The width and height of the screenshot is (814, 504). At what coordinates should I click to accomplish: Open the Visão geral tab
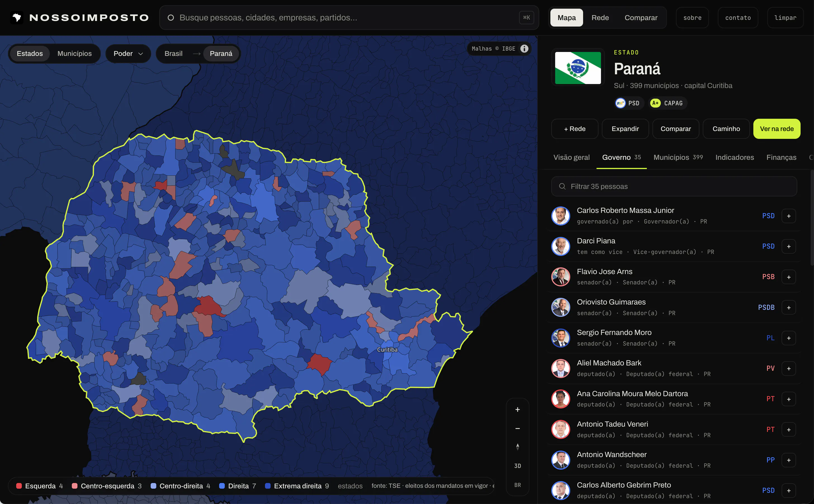click(x=572, y=157)
